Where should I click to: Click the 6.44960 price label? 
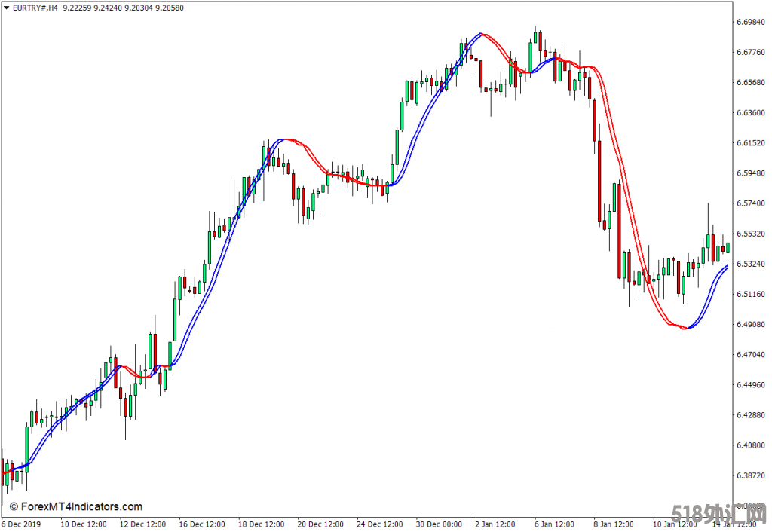click(x=751, y=385)
